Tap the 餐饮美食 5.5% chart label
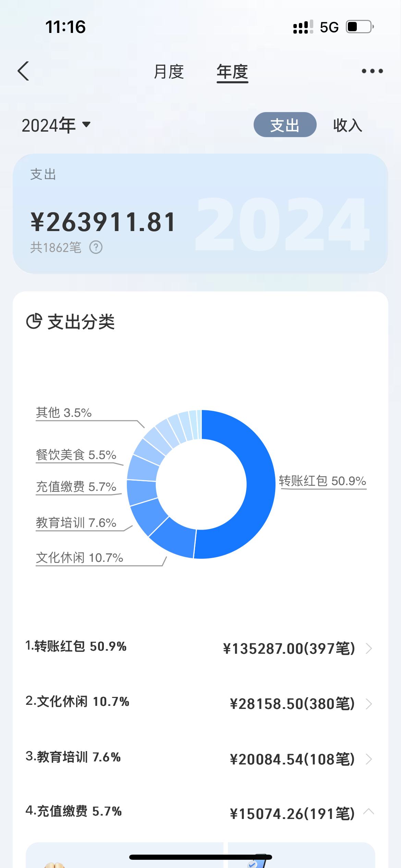This screenshot has height=868, width=401. coord(76,455)
